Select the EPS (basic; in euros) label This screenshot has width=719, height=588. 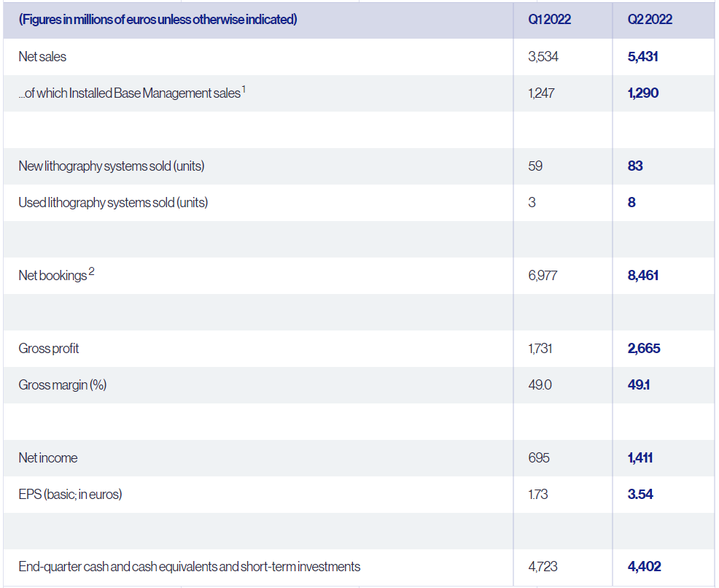70,495
